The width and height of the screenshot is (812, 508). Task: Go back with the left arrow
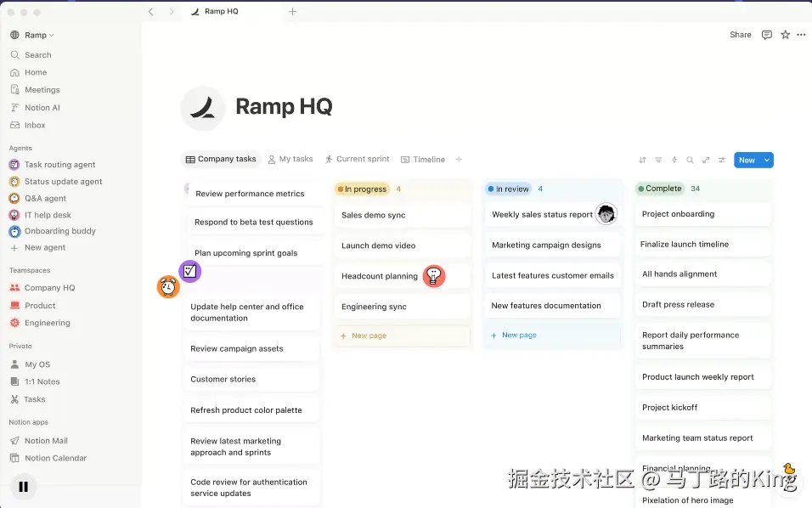click(x=150, y=11)
